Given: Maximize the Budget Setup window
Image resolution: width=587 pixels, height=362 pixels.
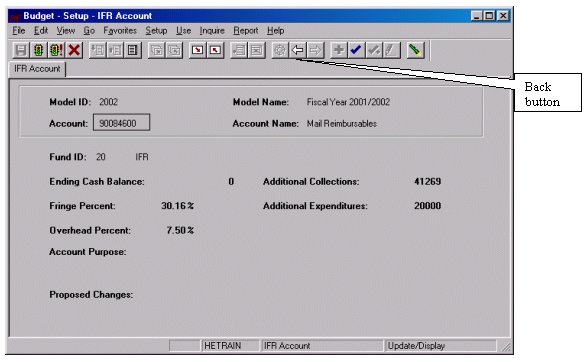Looking at the screenshot, I should (x=489, y=16).
